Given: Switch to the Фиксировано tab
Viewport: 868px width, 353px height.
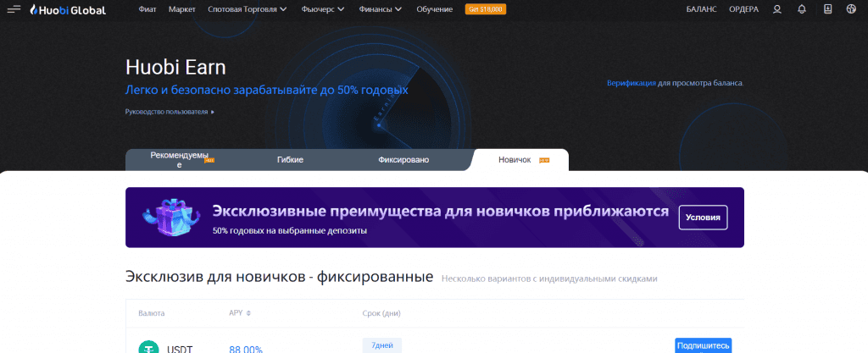Looking at the screenshot, I should click(x=403, y=160).
